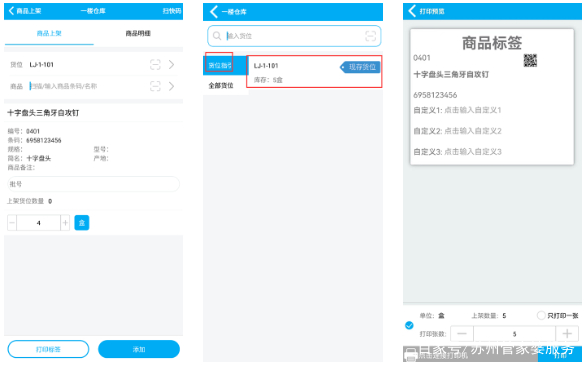Viewport: 585px width, 365px height.
Task: Open the location picker chevron for LJ-1-101
Action: pos(171,65)
